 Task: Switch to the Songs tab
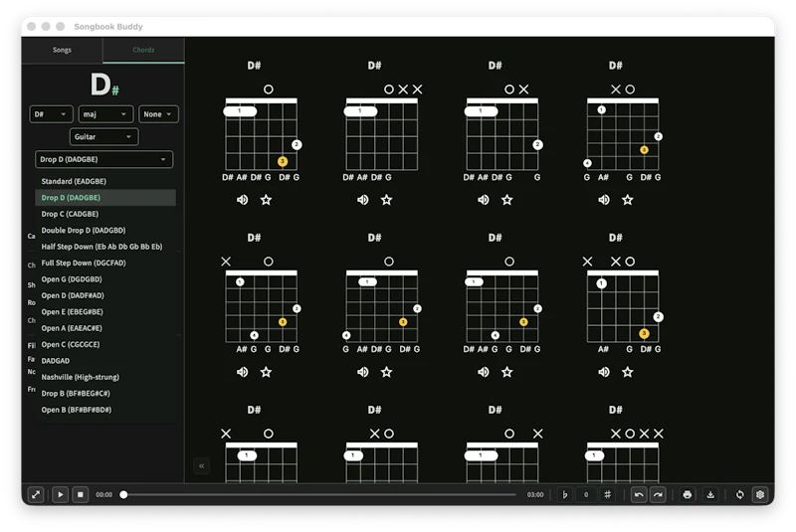pyautogui.click(x=62, y=50)
